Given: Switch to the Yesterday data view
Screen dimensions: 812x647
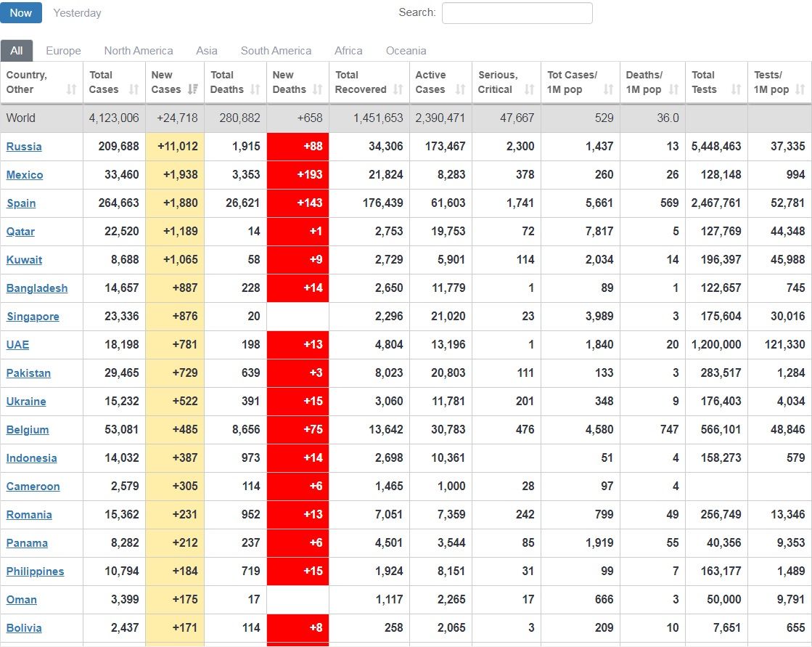Looking at the screenshot, I should point(77,13).
